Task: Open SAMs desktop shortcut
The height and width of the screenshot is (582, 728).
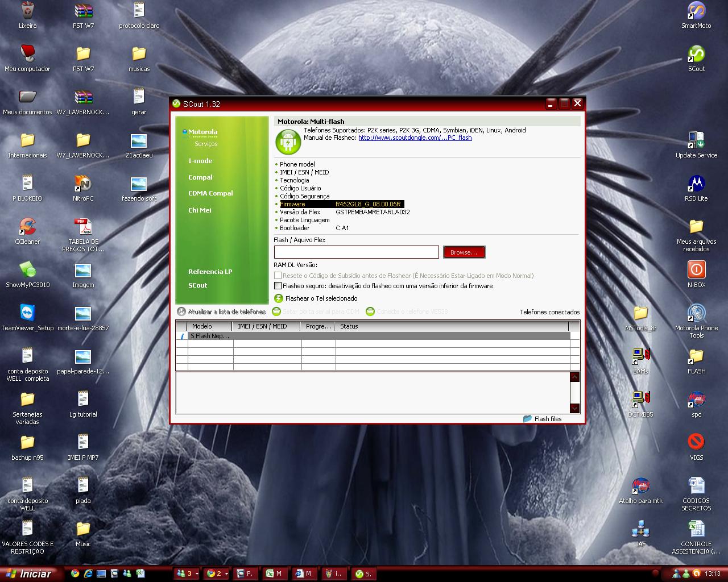Action: (640, 356)
